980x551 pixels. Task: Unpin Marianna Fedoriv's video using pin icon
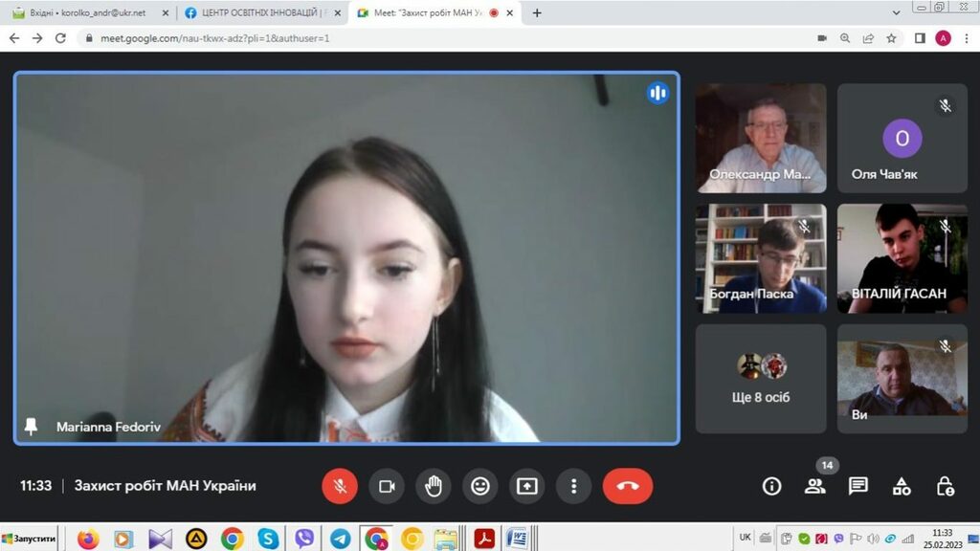coord(31,427)
